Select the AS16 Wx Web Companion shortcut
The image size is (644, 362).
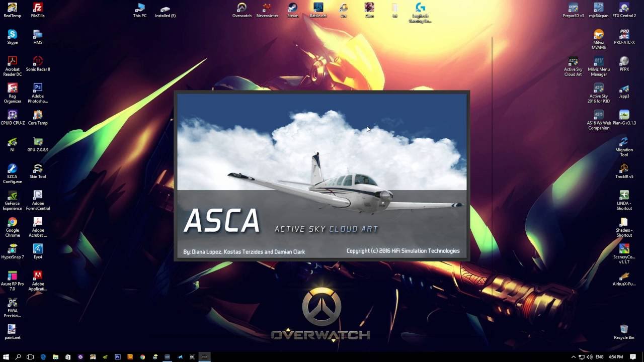click(599, 120)
